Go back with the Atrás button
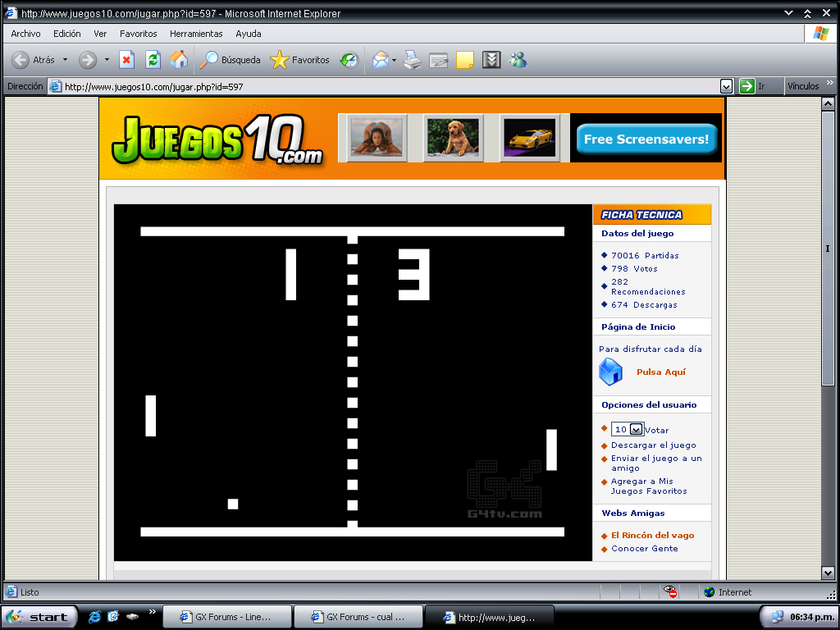Image resolution: width=840 pixels, height=630 pixels. click(x=33, y=60)
